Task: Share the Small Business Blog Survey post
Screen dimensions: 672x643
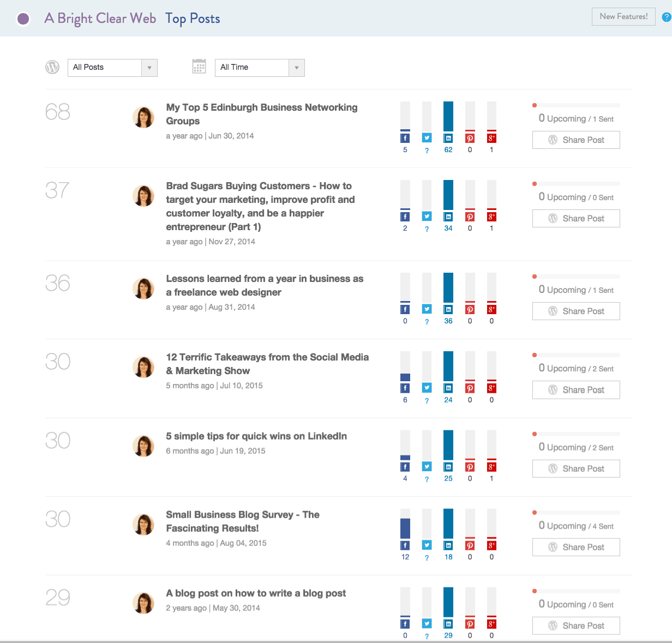Action: point(576,547)
